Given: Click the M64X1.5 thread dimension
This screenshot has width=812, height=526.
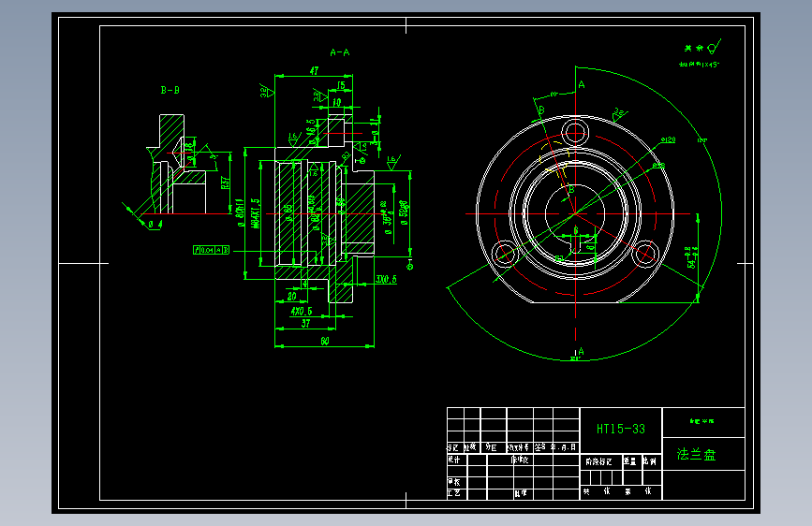Looking at the screenshot, I should pos(256,213).
